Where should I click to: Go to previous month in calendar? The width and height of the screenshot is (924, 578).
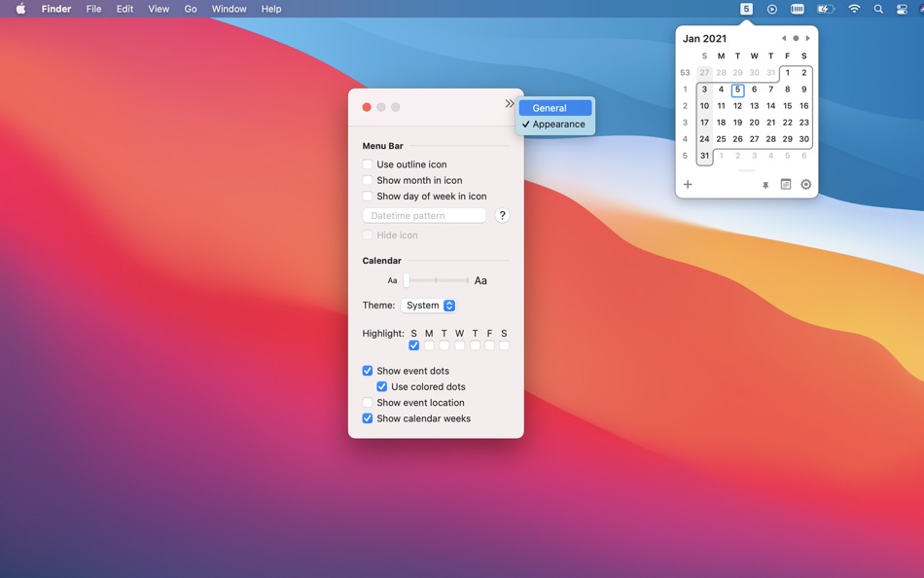click(783, 38)
